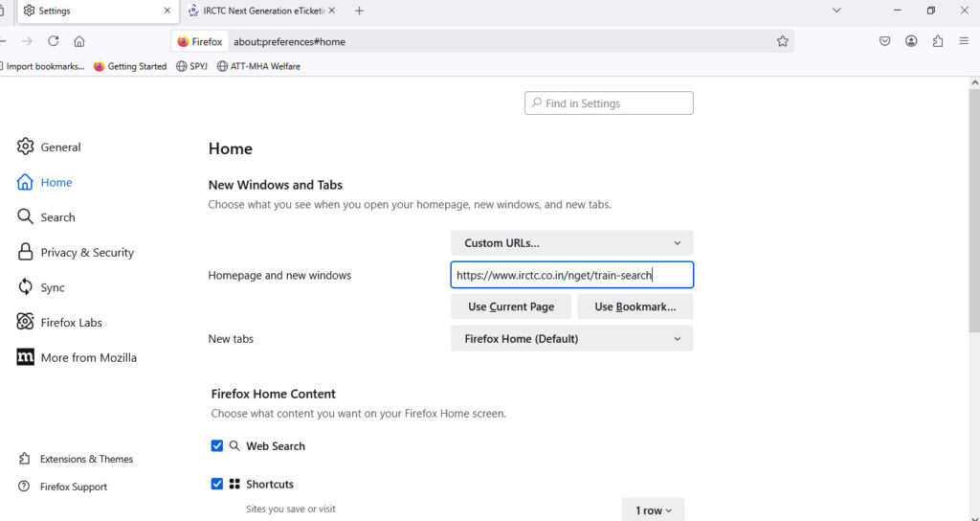Open the Pocket save icon

[x=885, y=41]
